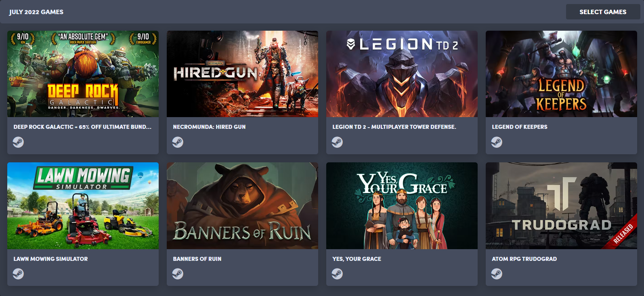Screen dimensions: 644x296
Task: Open the Banners of Ruin bear artwork
Action: coord(242,206)
